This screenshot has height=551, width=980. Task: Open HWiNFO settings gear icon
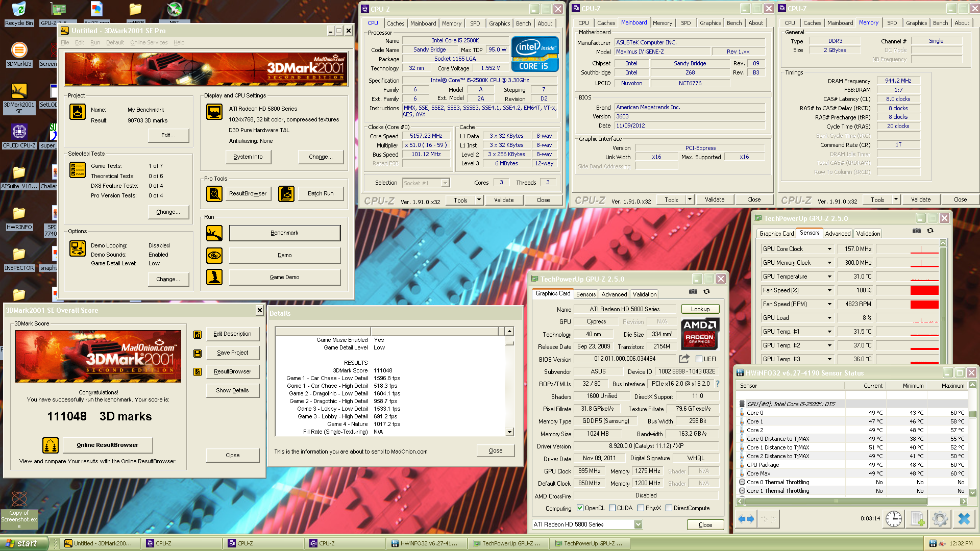click(940, 519)
